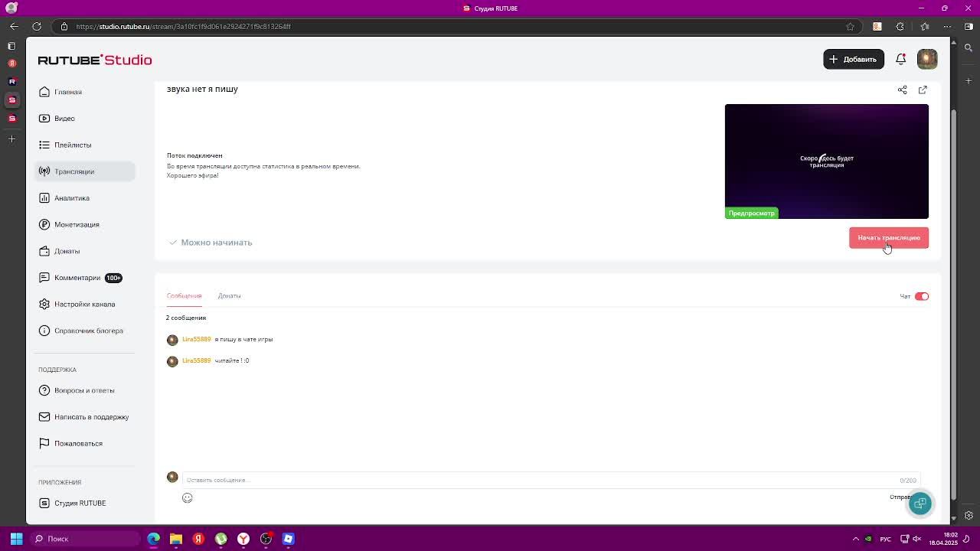Click username Lira55889 on 'я пишу в чате игры'
The image size is (980, 551).
(197, 339)
